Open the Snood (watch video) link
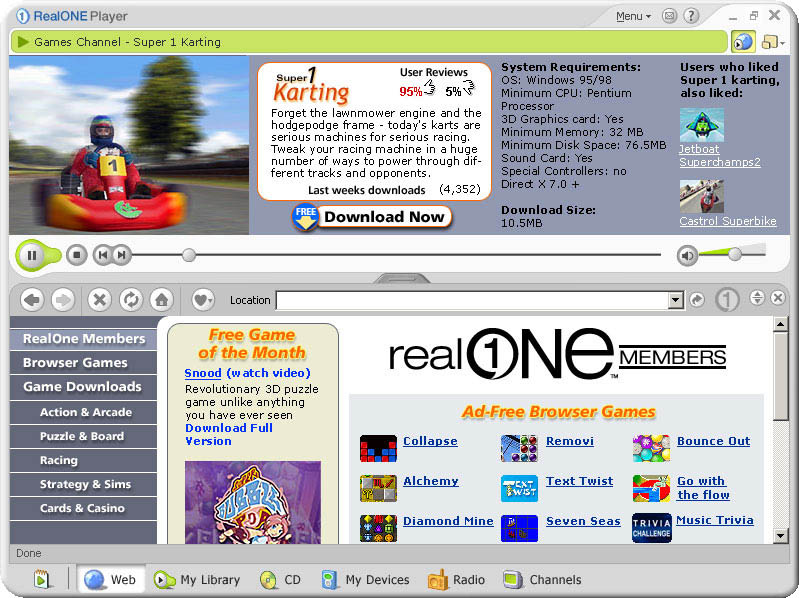The image size is (799, 598). (247, 373)
